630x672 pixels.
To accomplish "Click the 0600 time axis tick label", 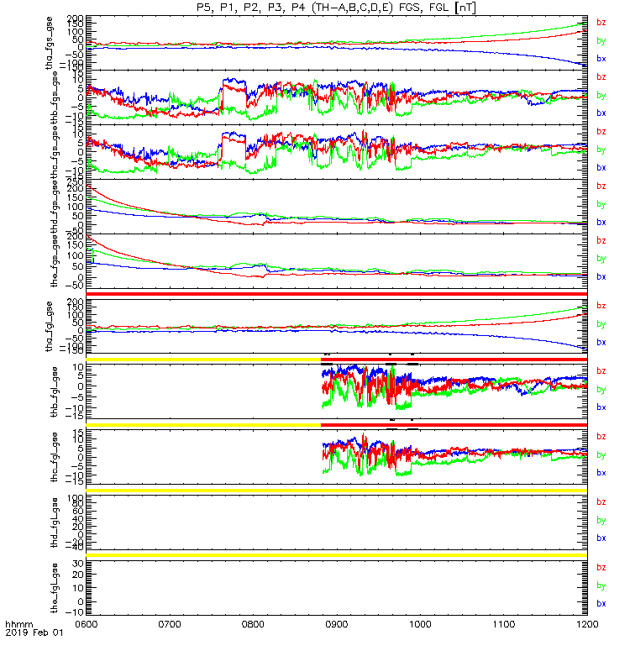I will [87, 624].
